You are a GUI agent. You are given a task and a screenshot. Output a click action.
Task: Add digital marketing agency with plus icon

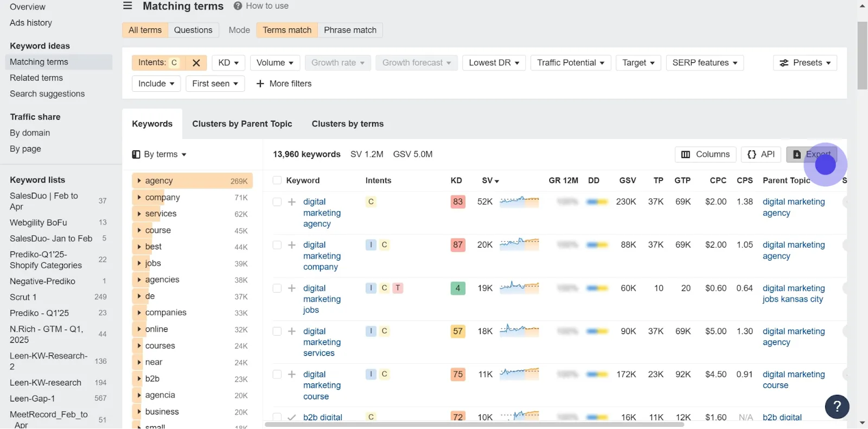click(x=292, y=202)
